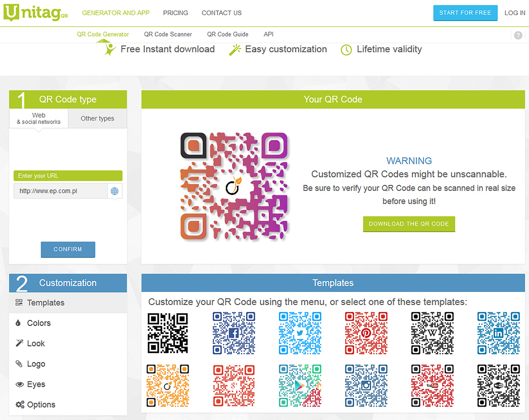
Task: Click the WARNING heading text
Action: (409, 161)
